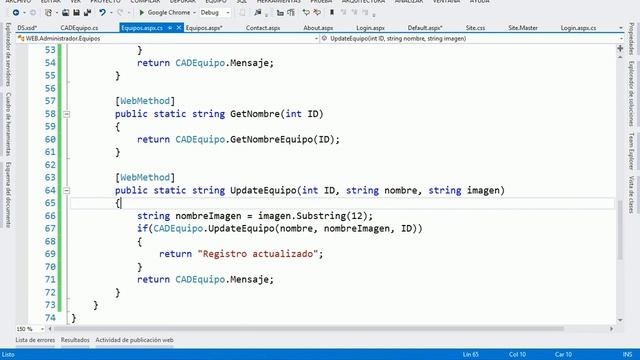
Task: Click imagen.Substring(12) on line 66
Action: pyautogui.click(x=313, y=216)
